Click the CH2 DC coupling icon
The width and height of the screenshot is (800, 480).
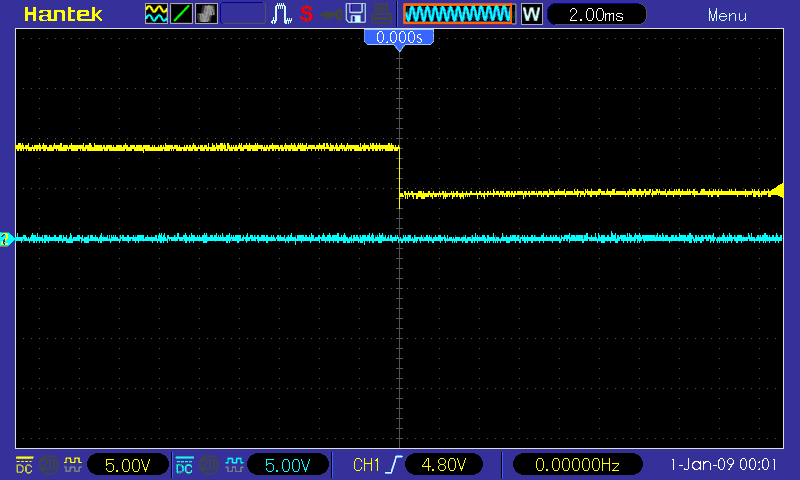tap(184, 465)
